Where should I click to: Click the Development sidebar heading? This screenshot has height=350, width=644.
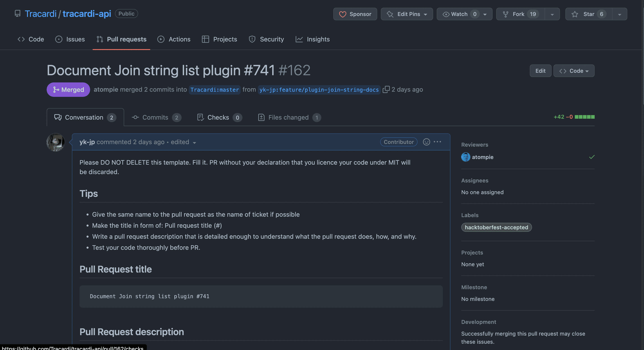479,322
